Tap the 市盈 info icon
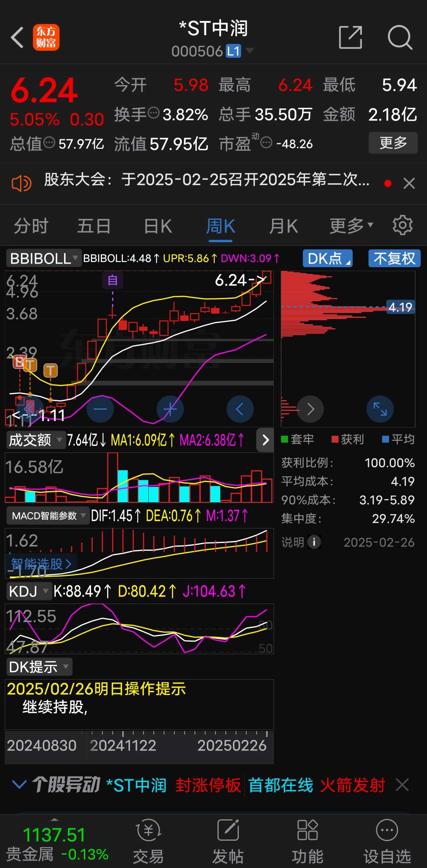The width and height of the screenshot is (427, 868). tap(266, 142)
